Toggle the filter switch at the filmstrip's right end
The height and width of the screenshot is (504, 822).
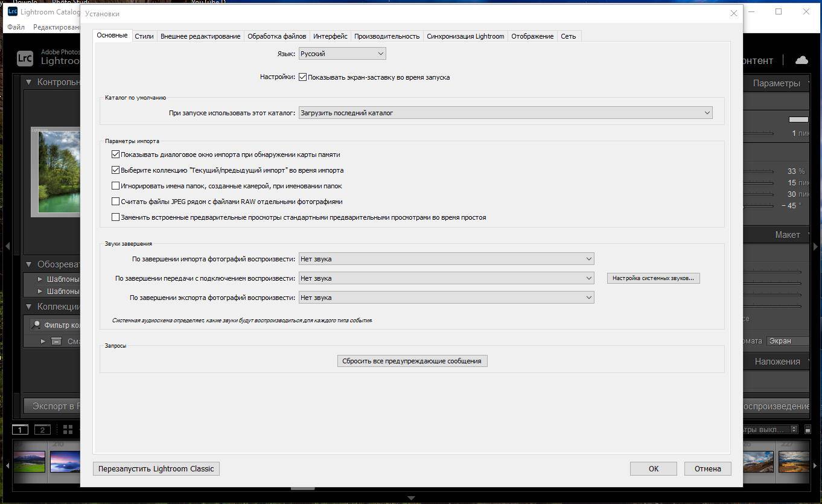[808, 429]
